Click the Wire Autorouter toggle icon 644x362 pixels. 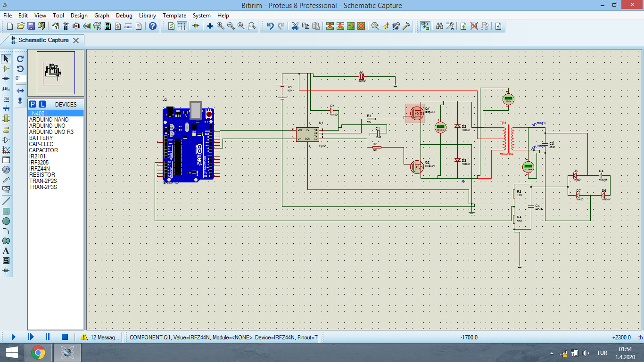pyautogui.click(x=425, y=26)
